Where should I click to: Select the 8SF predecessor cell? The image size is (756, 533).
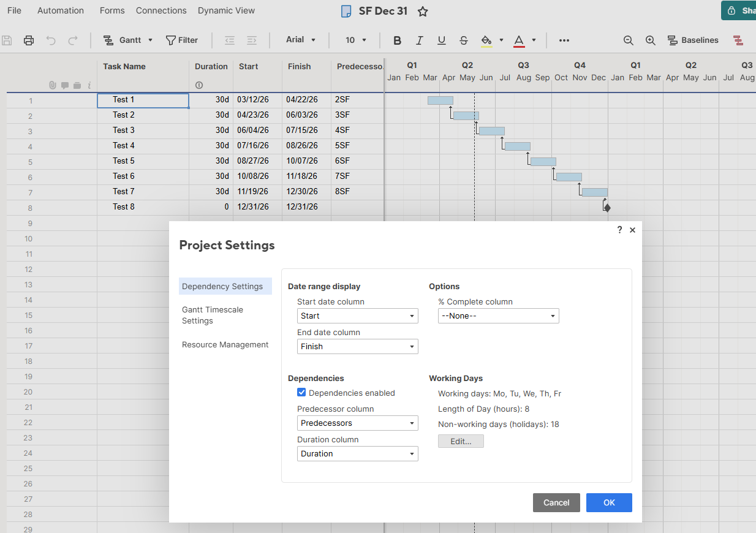click(x=357, y=192)
